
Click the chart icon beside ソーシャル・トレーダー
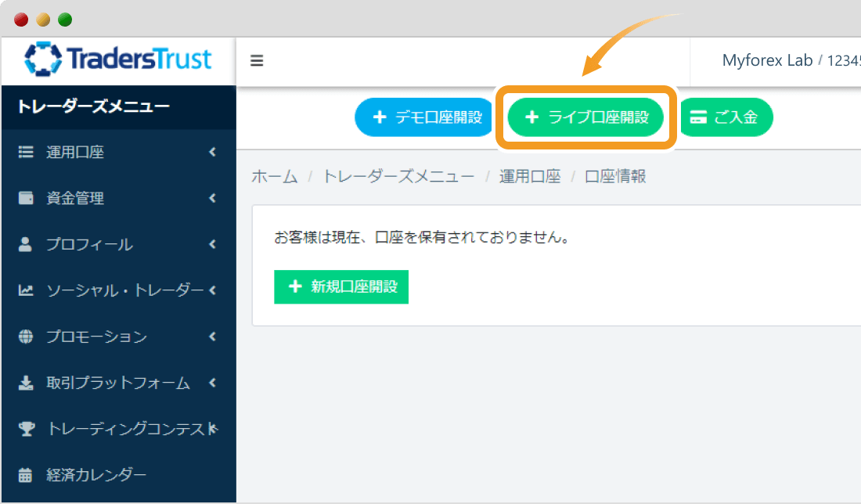tap(26, 291)
